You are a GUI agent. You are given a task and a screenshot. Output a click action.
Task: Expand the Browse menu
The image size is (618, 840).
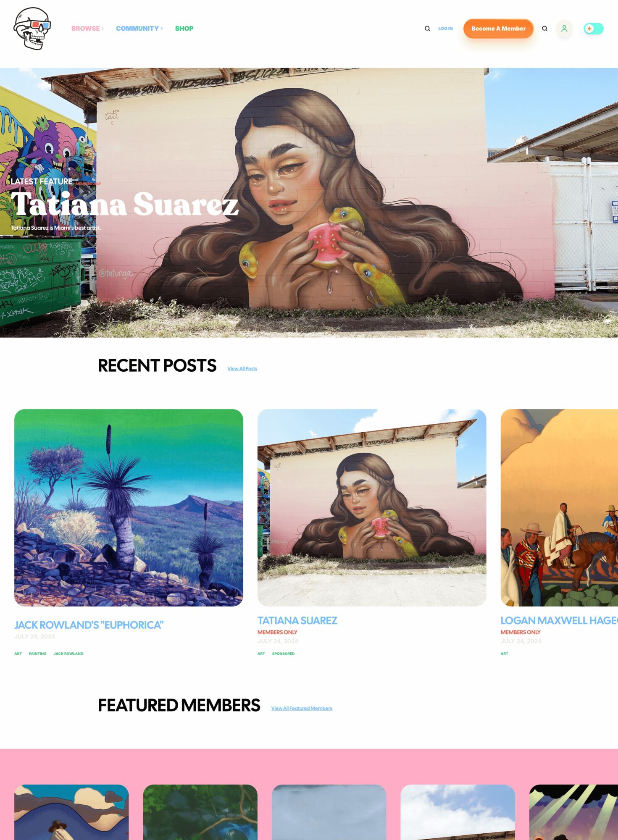coord(87,29)
